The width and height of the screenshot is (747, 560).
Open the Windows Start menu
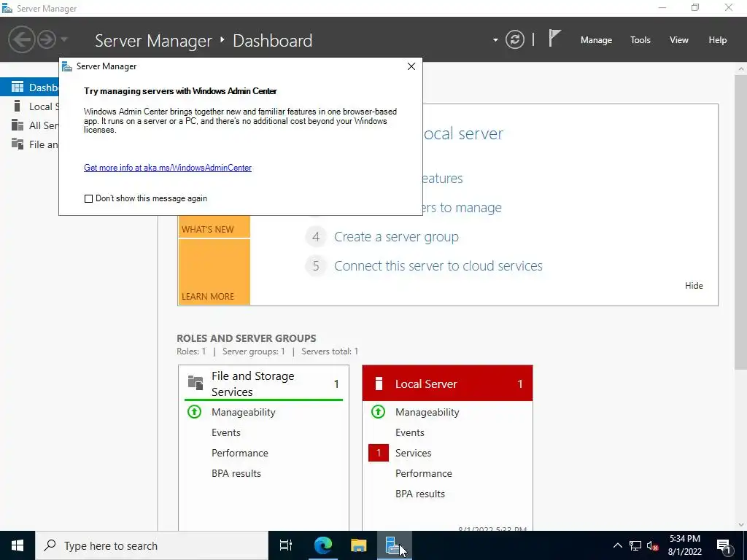(18, 545)
